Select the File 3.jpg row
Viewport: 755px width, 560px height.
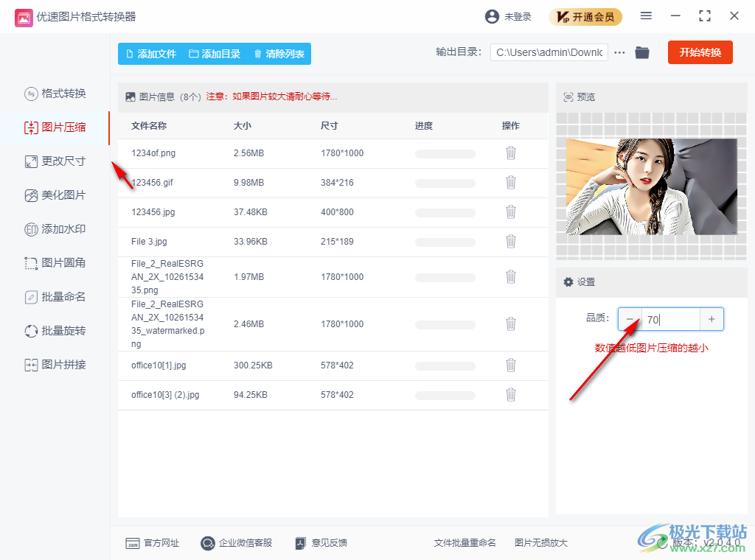[333, 242]
